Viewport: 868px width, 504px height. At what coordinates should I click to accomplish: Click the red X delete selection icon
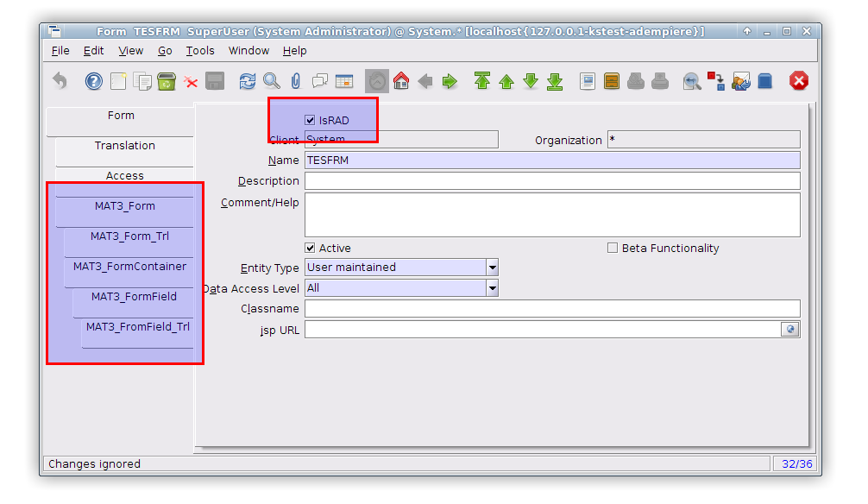(x=191, y=82)
